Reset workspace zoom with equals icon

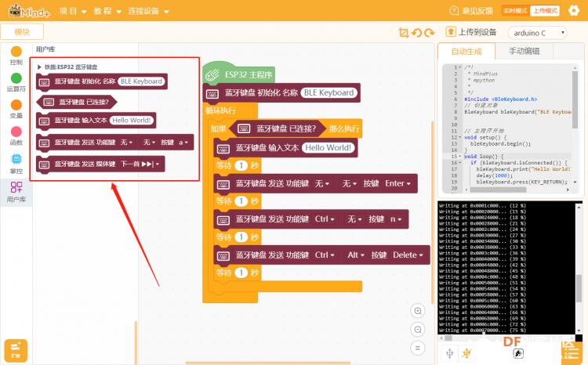(x=418, y=348)
